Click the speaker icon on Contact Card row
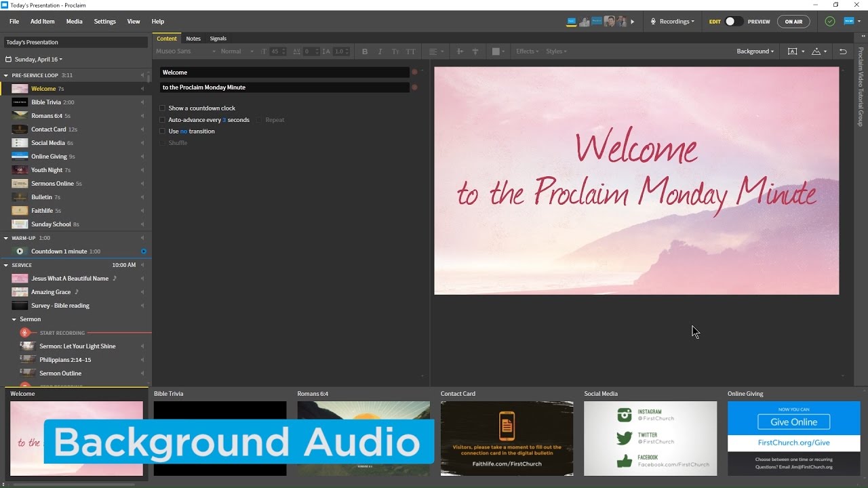Viewport: 868px width, 488px height. pos(142,129)
